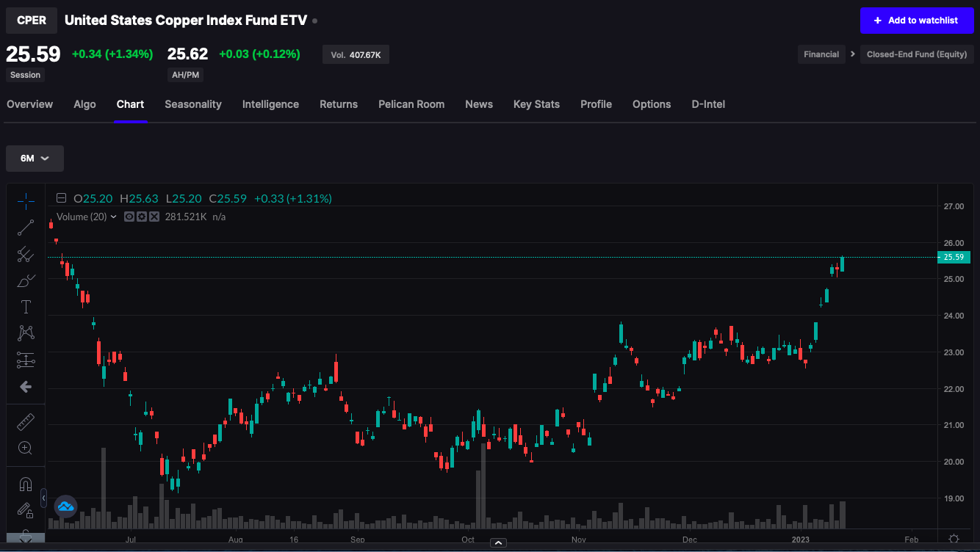The width and height of the screenshot is (980, 552).
Task: Toggle lock drawing mode pencil-lock icon
Action: point(26,510)
